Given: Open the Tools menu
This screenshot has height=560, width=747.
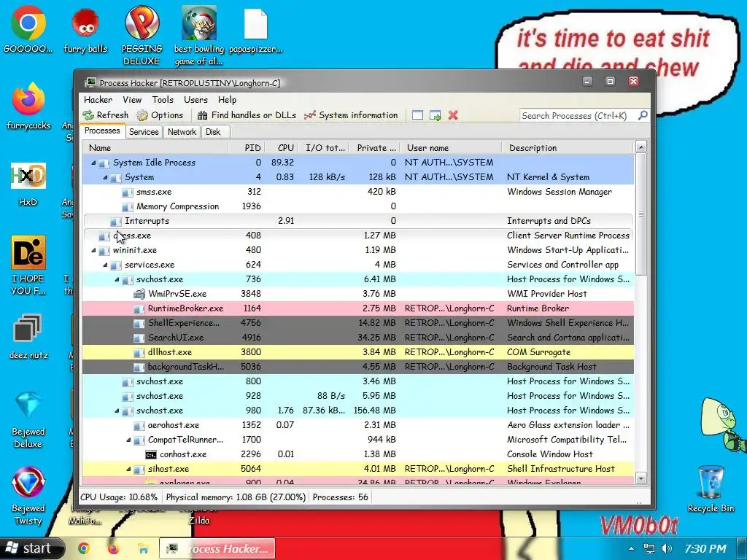Looking at the screenshot, I should pyautogui.click(x=163, y=99).
